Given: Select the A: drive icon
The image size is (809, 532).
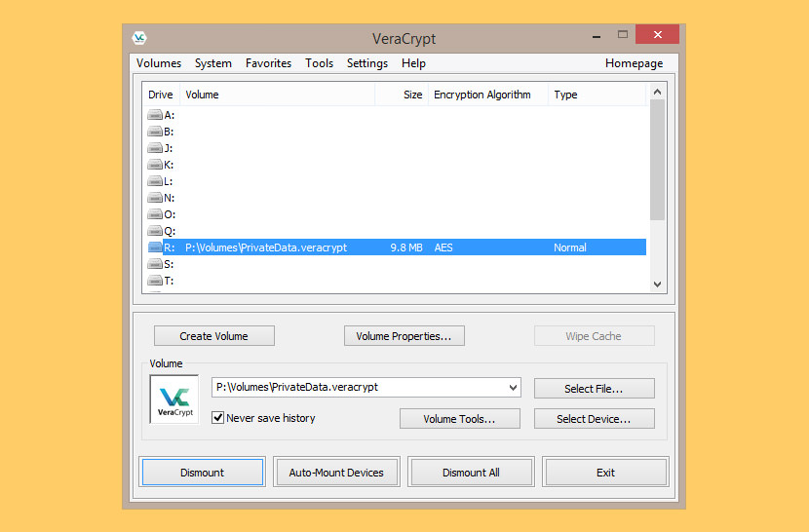Looking at the screenshot, I should [155, 115].
